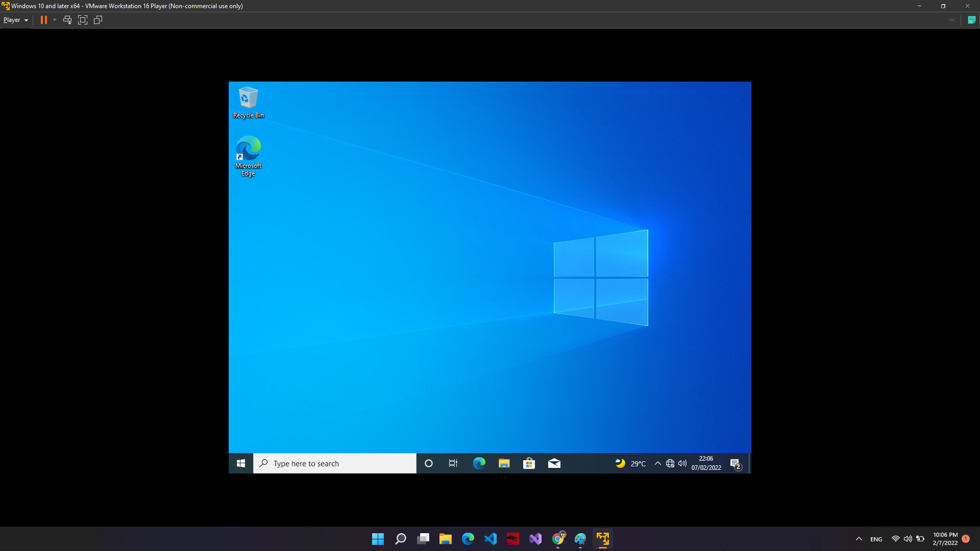Open the guest Action Center notifications
Screen dimensions: 980x551
tap(735, 463)
